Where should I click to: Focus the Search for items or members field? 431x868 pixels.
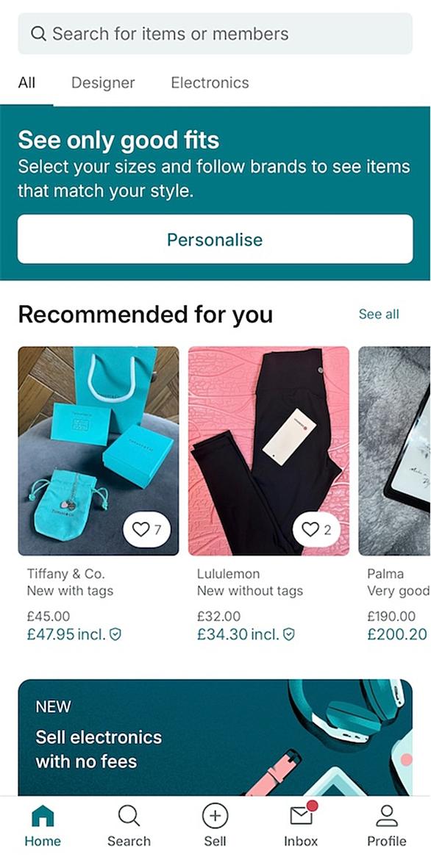(x=215, y=34)
